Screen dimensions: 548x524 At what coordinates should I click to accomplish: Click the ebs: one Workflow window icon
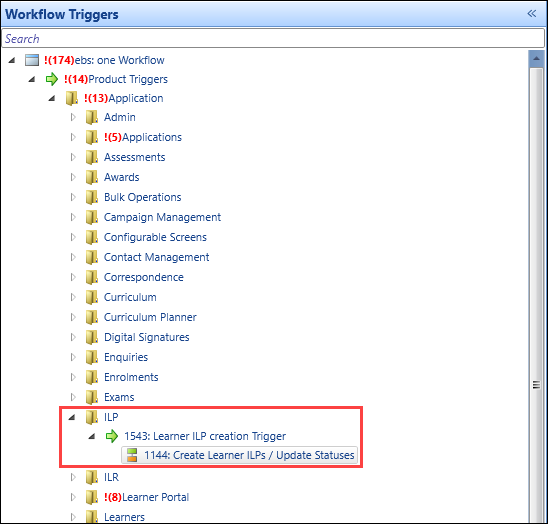click(32, 60)
